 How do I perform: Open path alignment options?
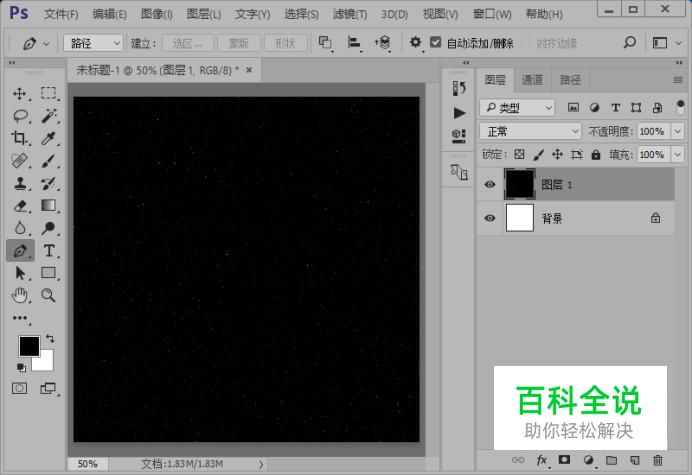pyautogui.click(x=354, y=42)
